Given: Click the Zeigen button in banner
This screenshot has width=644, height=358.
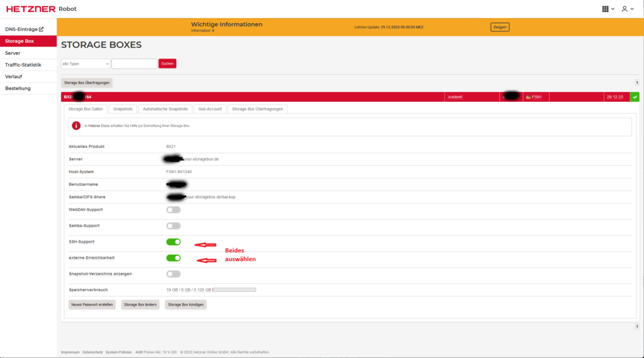Looking at the screenshot, I should (x=500, y=27).
